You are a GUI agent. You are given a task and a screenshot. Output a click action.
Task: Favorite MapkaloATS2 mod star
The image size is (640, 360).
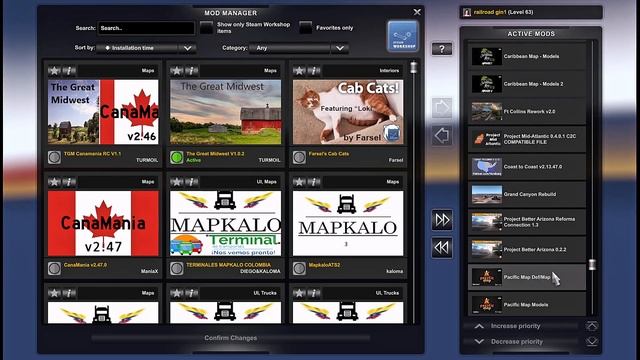point(299,182)
